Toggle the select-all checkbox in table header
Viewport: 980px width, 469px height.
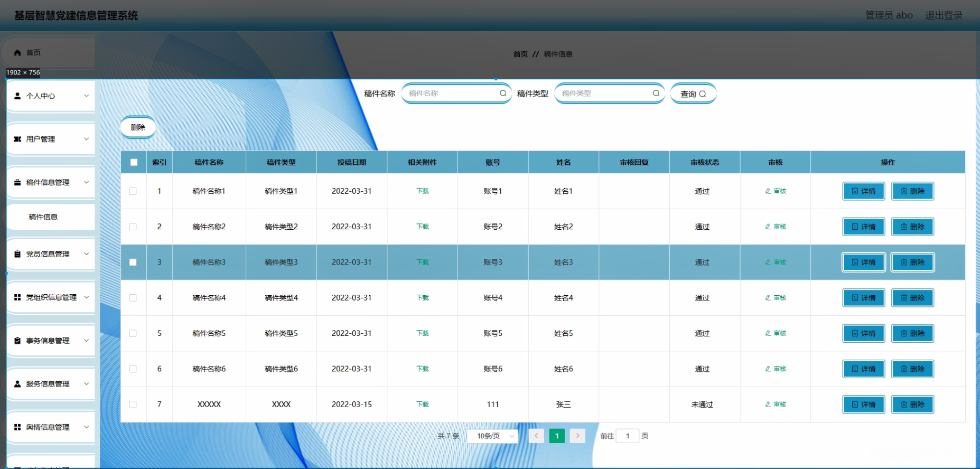(x=134, y=163)
